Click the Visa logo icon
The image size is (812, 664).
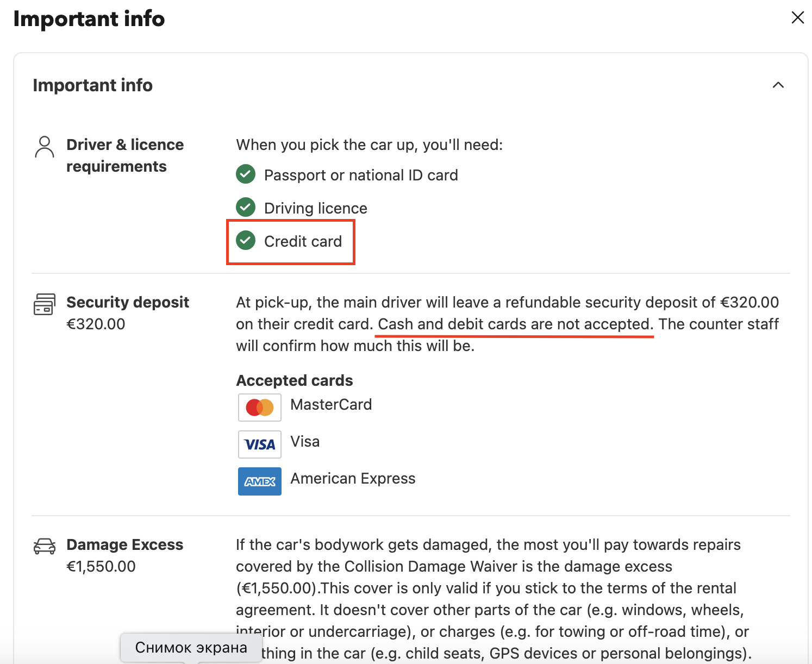[x=260, y=444]
